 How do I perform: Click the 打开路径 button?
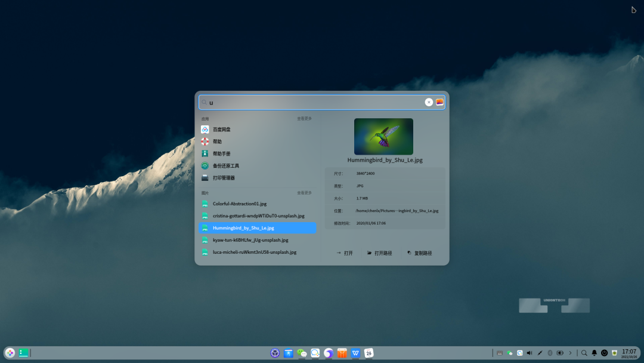tap(379, 253)
